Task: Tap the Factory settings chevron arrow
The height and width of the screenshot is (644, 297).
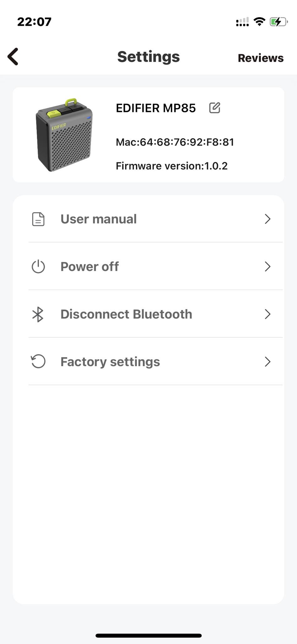Action: (267, 362)
